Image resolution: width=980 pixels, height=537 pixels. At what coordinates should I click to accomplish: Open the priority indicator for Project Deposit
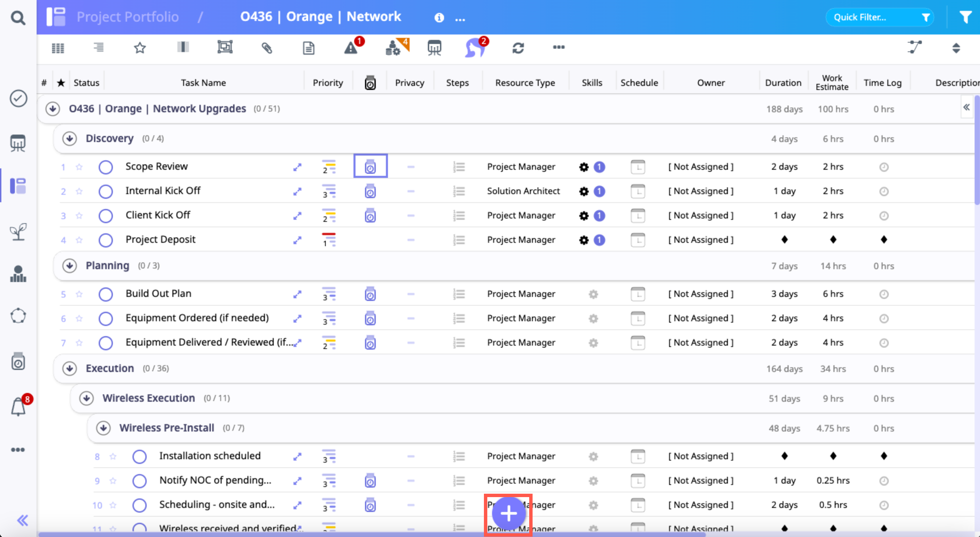(329, 240)
